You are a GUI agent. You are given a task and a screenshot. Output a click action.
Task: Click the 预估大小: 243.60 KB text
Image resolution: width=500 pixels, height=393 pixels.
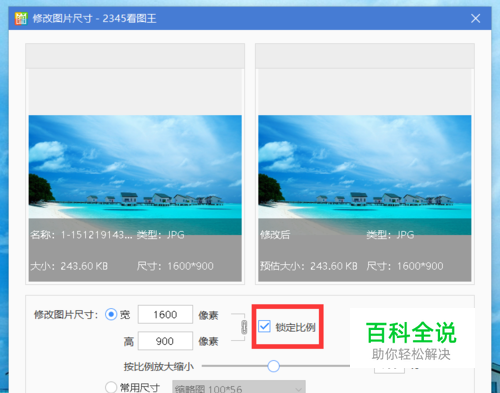tap(309, 266)
